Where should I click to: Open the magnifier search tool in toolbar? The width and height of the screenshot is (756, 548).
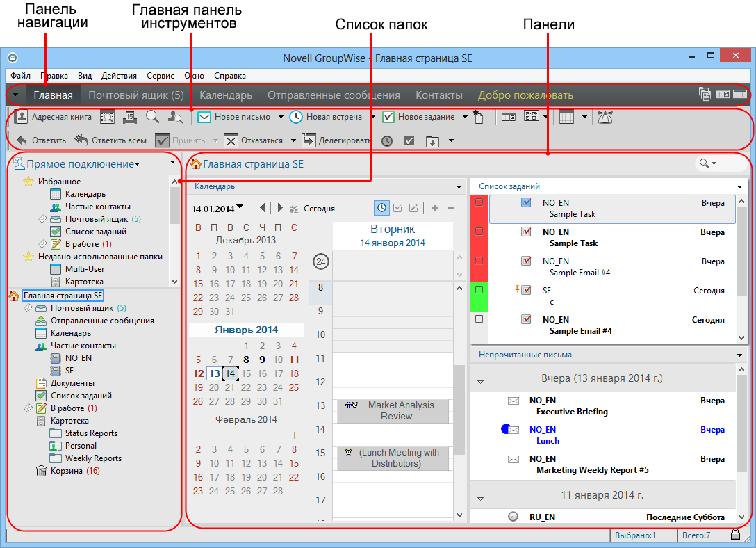pos(152,116)
